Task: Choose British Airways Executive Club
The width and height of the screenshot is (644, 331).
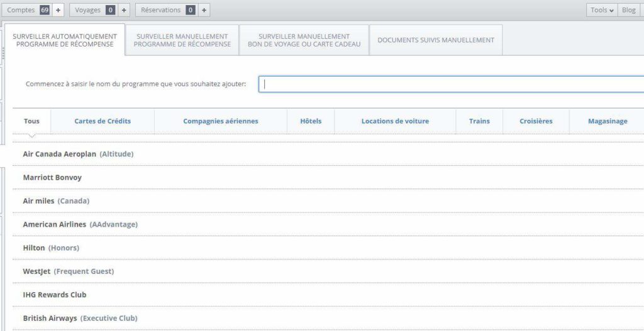Action: [80, 318]
